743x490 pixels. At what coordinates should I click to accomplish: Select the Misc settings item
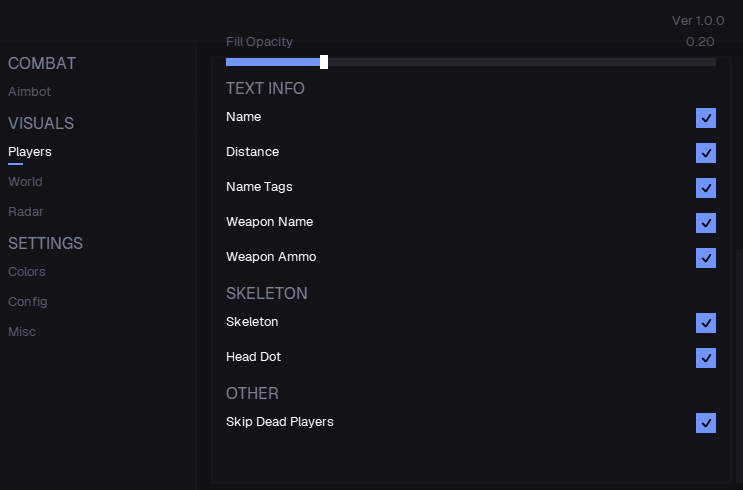[22, 332]
